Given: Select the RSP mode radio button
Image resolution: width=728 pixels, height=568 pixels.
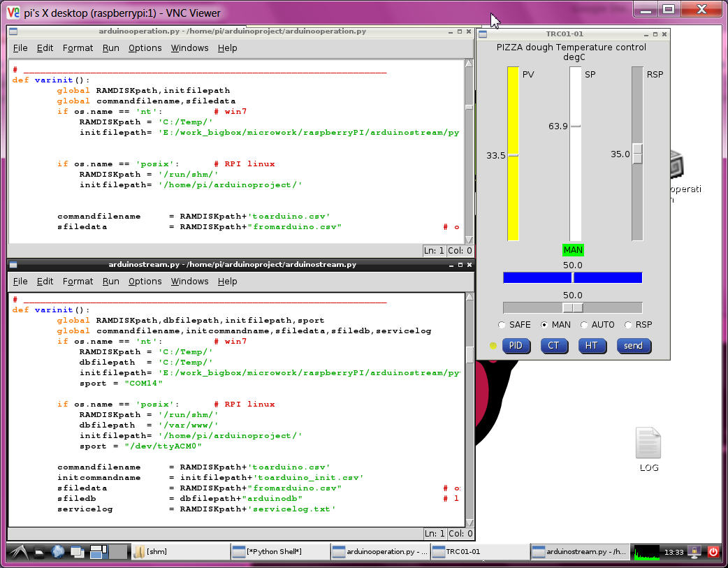Looking at the screenshot, I should click(628, 325).
